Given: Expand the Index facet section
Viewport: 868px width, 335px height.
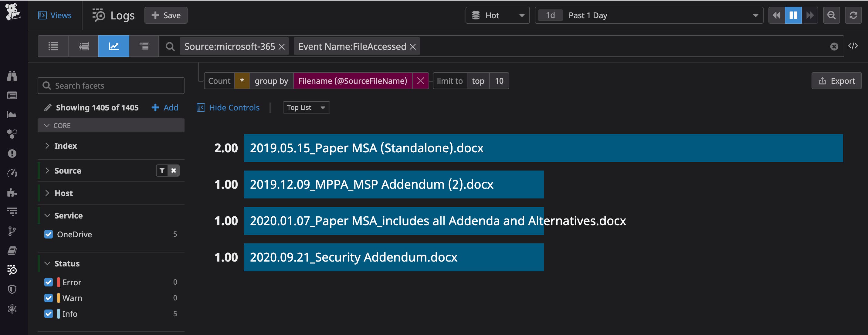Looking at the screenshot, I should coord(47,146).
